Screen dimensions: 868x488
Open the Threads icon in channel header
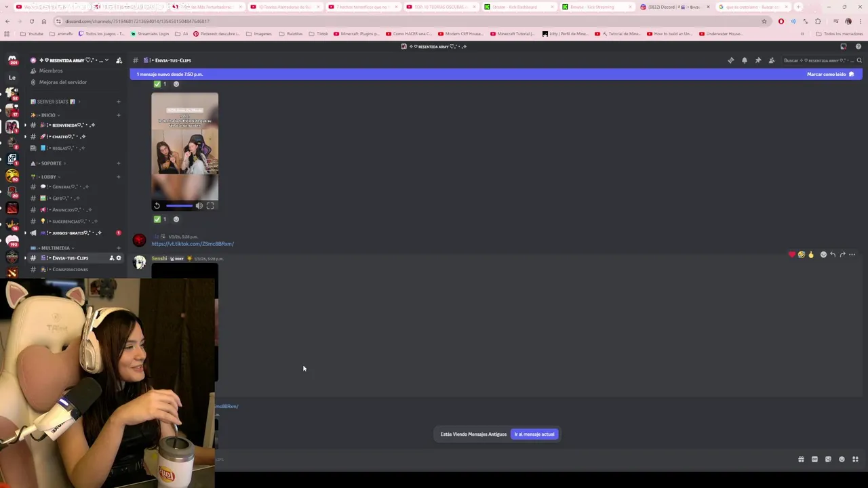pyautogui.click(x=730, y=60)
